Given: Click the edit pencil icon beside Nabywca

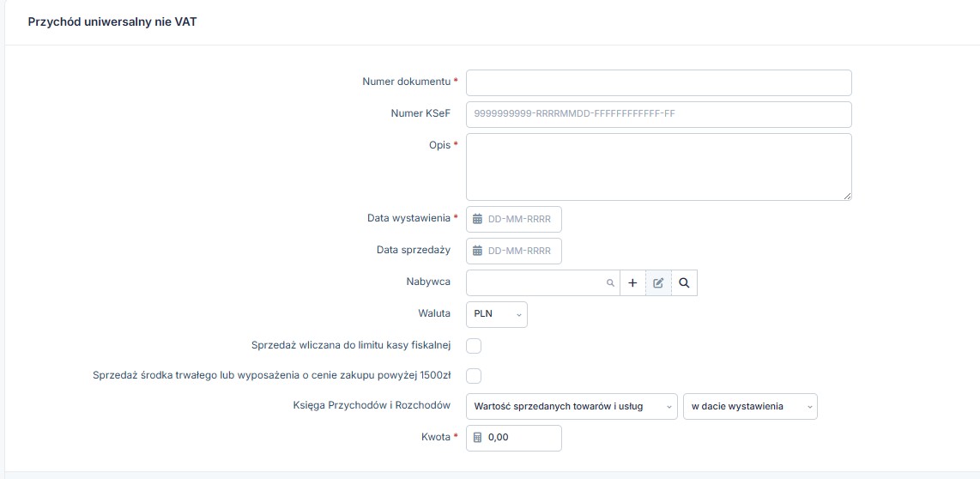Looking at the screenshot, I should (x=658, y=282).
